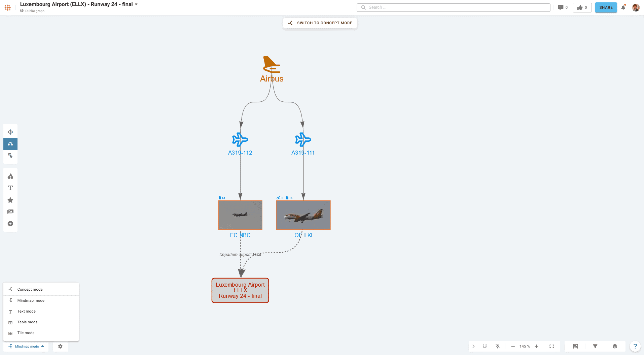The width and height of the screenshot is (644, 355).
Task: Click Switch to Concept Mode button
Action: click(x=320, y=23)
